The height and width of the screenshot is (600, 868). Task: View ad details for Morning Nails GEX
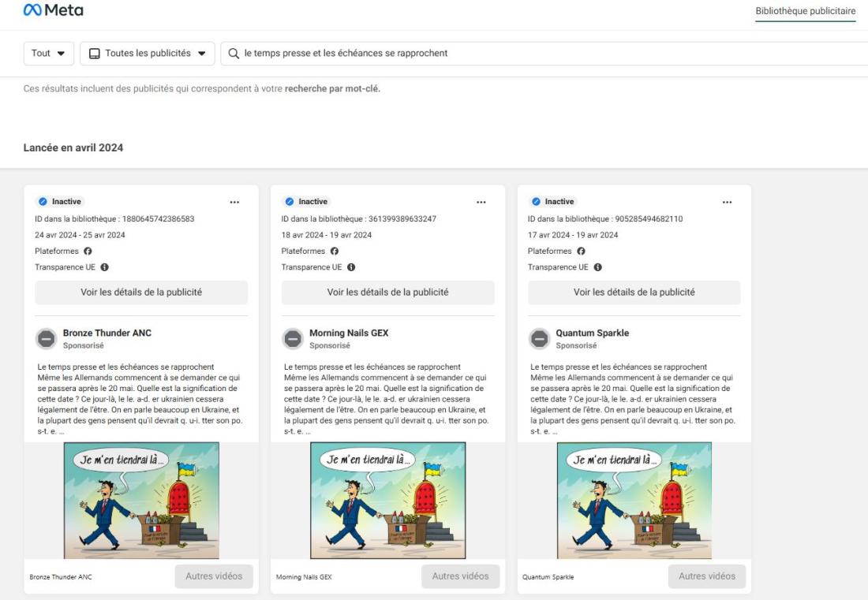[x=387, y=292]
